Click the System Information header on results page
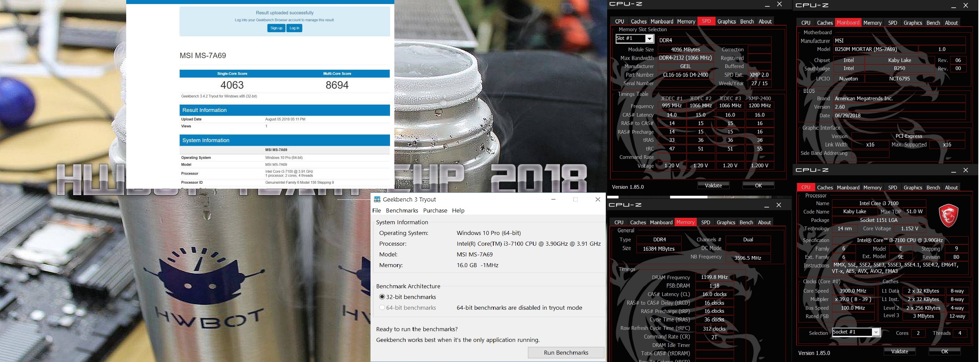The height and width of the screenshot is (362, 980). (285, 140)
